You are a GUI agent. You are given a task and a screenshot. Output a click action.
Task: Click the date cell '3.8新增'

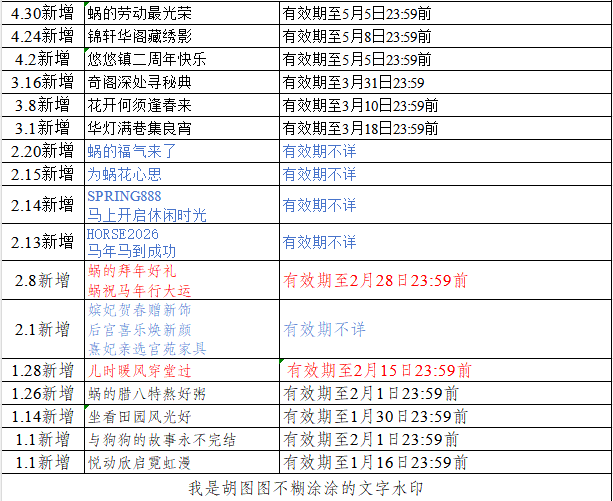[x=43, y=105]
